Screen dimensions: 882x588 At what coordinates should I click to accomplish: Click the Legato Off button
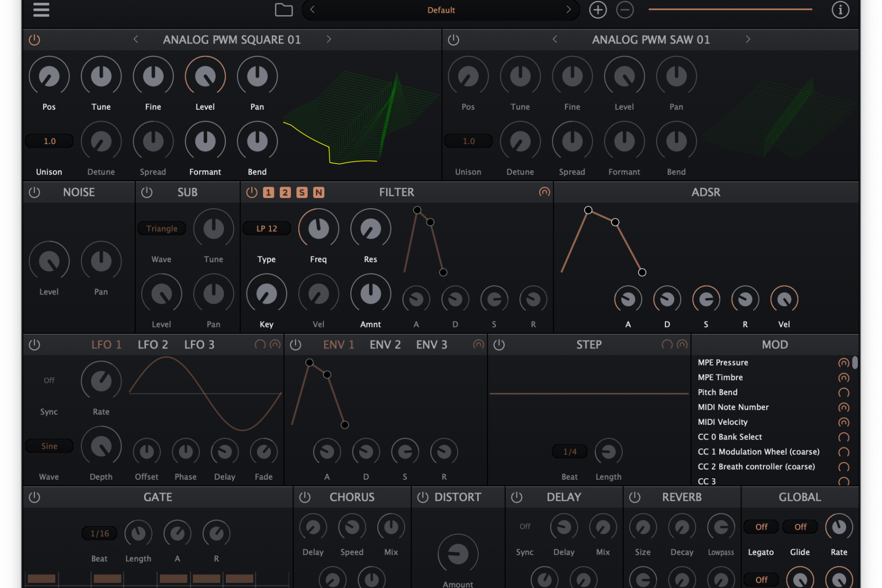(761, 527)
